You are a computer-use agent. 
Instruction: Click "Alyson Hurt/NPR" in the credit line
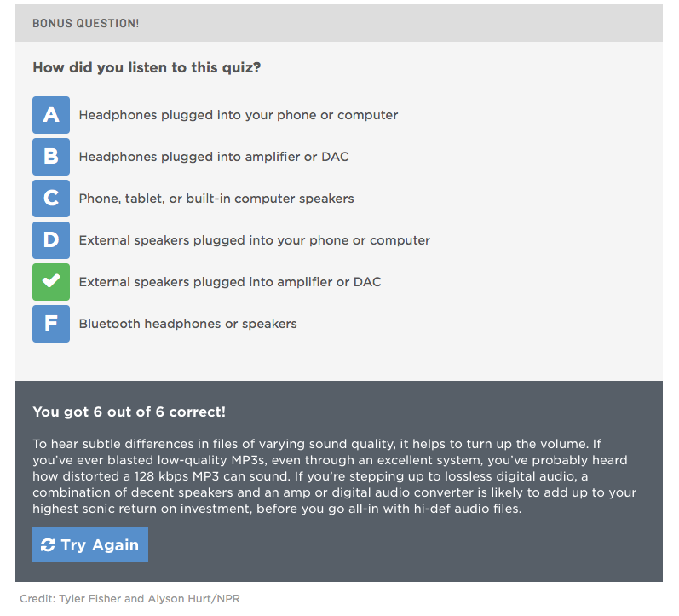[x=194, y=599]
